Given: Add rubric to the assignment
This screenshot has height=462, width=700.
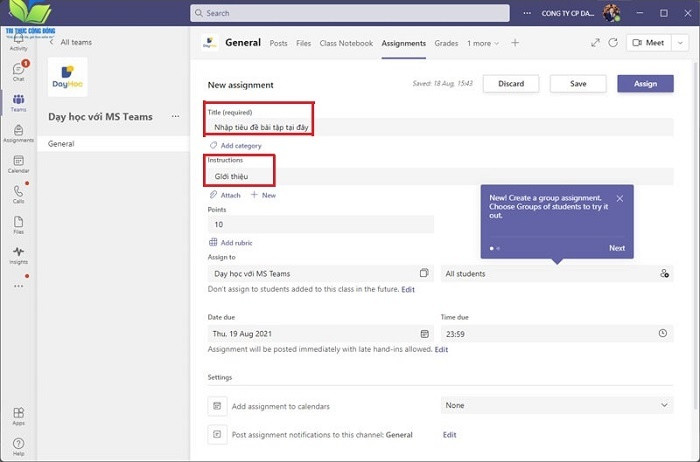Looking at the screenshot, I should [x=231, y=242].
